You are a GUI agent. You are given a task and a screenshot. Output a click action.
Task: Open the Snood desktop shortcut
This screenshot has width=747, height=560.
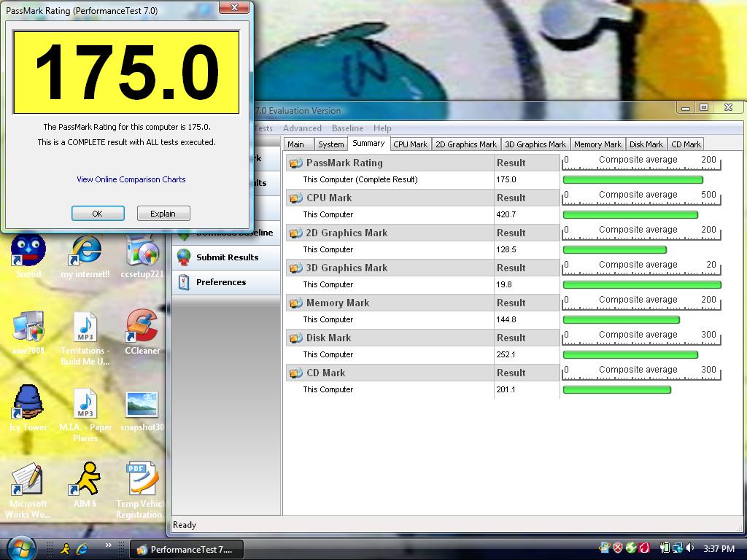pyautogui.click(x=28, y=249)
